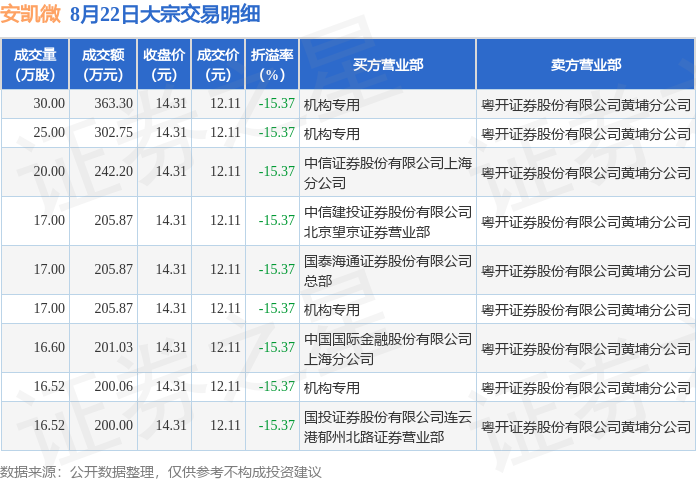
Task: Click the 收盘价(元) column header
Action: pos(164,64)
